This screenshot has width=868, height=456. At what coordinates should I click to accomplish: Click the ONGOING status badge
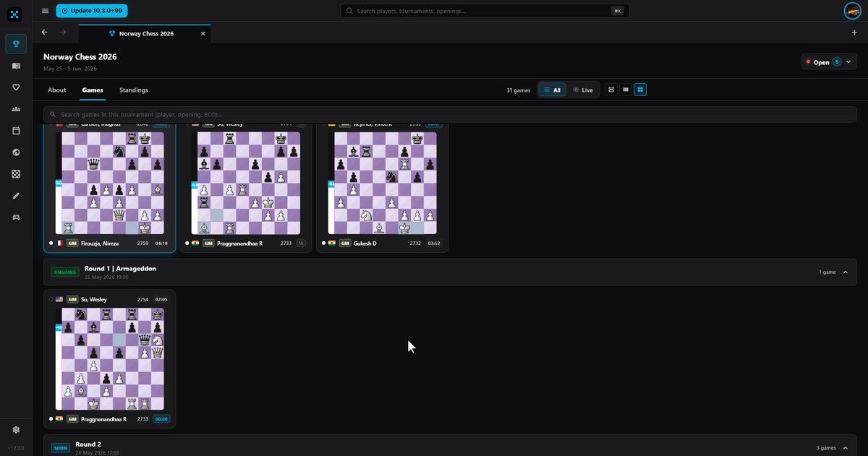64,272
